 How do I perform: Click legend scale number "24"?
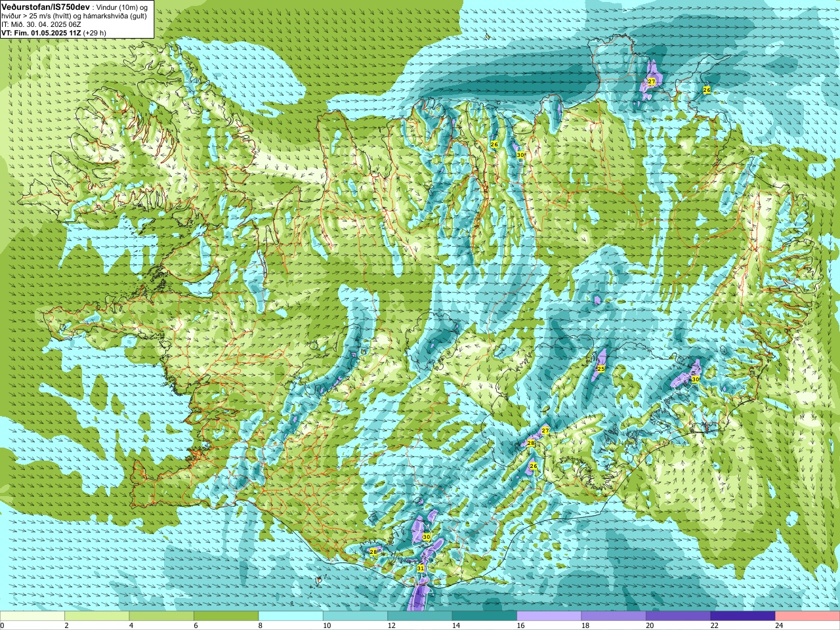click(779, 625)
